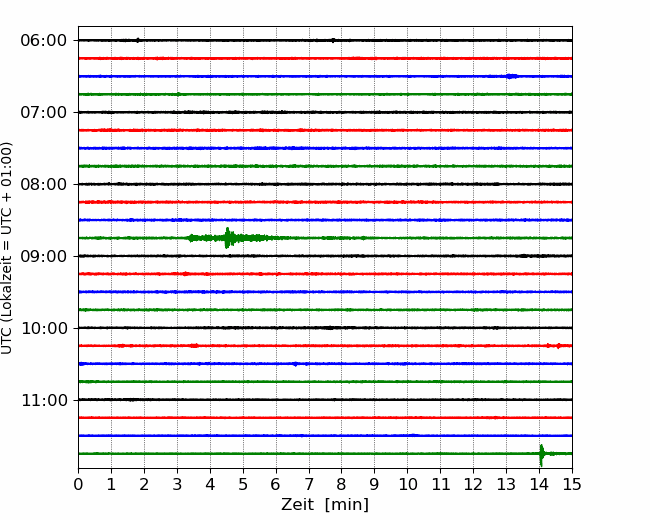
Task: Click x-axis tick label 11
Action: coord(441,484)
